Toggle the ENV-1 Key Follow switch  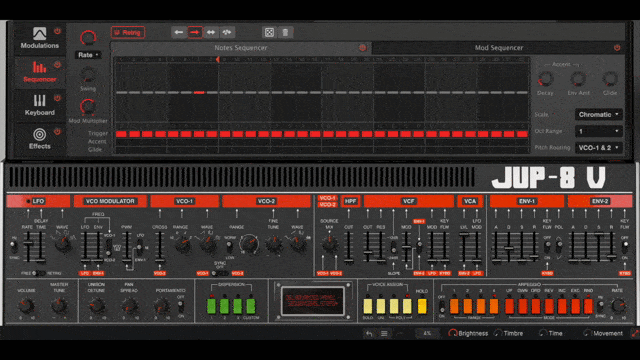547,246
